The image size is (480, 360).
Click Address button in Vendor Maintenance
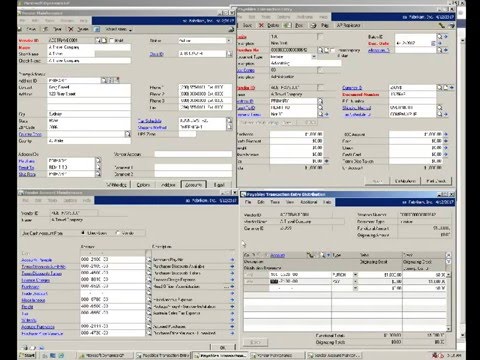click(x=168, y=184)
